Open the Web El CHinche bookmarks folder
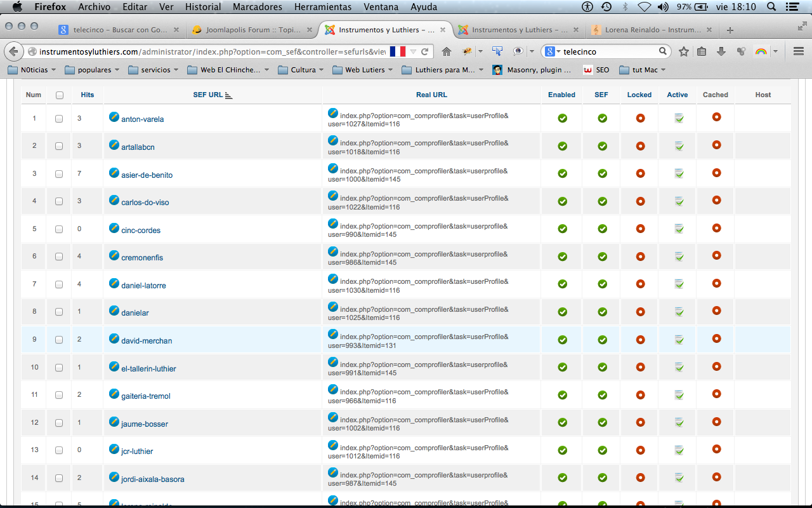812x508 pixels. coord(229,70)
